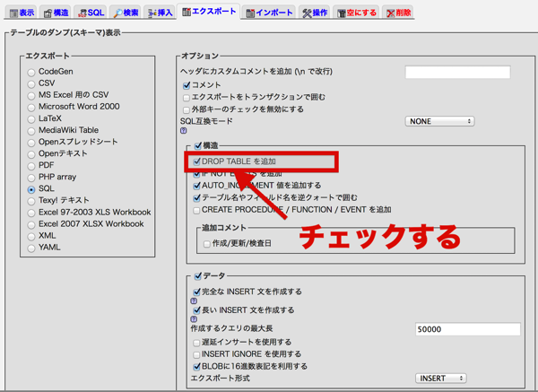Select Microsoft Word 2000 format
The image size is (538, 392).
tap(31, 107)
